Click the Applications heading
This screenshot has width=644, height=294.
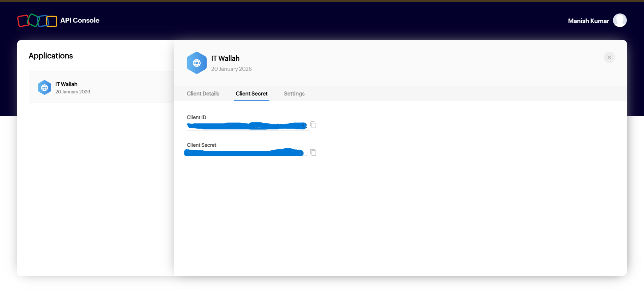[x=51, y=56]
